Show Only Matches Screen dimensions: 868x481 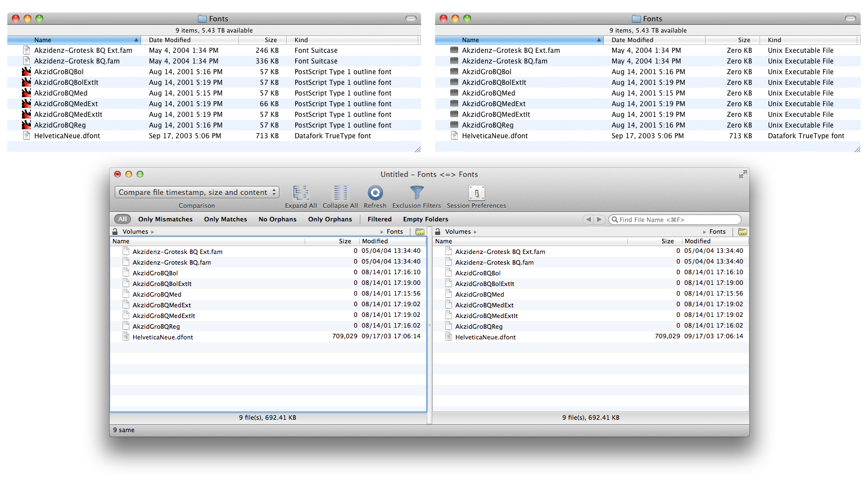(225, 219)
